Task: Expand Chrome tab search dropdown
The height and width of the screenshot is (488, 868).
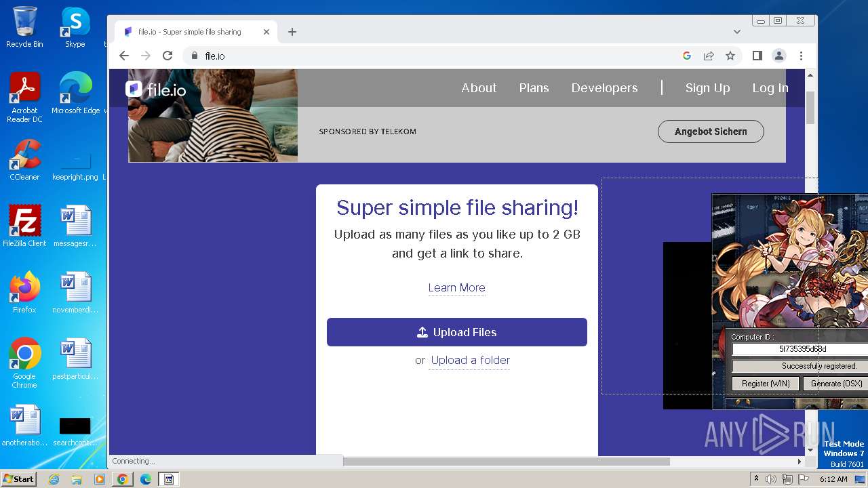Action: click(x=737, y=32)
